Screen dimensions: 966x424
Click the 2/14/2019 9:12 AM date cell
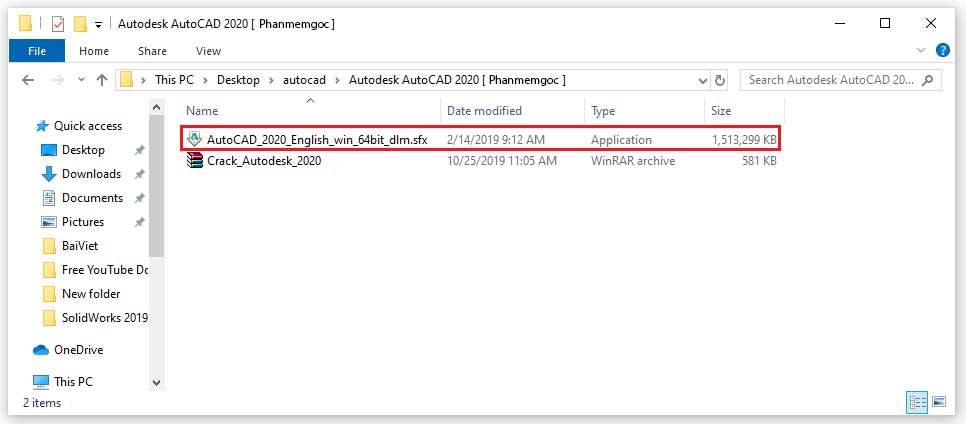pos(495,140)
